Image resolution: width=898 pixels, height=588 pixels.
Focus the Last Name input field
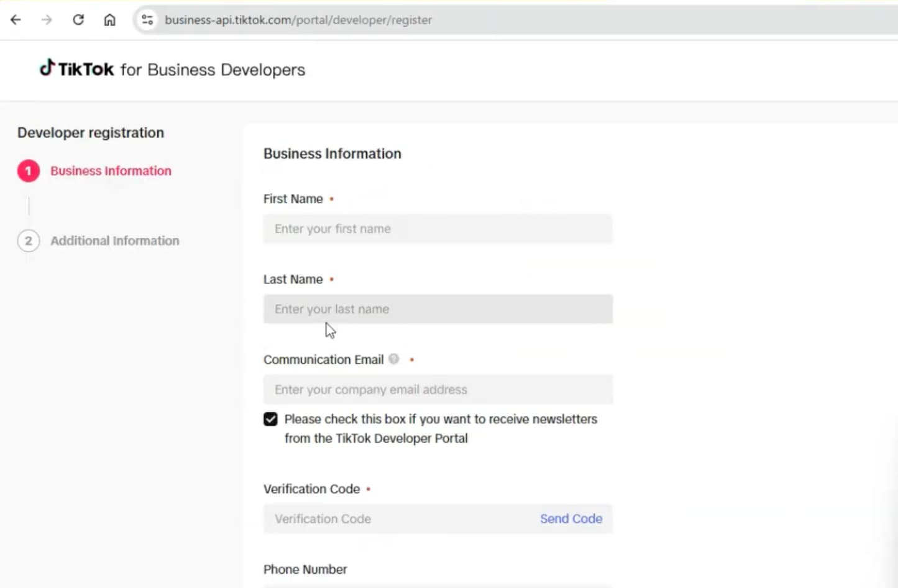pyautogui.click(x=438, y=309)
